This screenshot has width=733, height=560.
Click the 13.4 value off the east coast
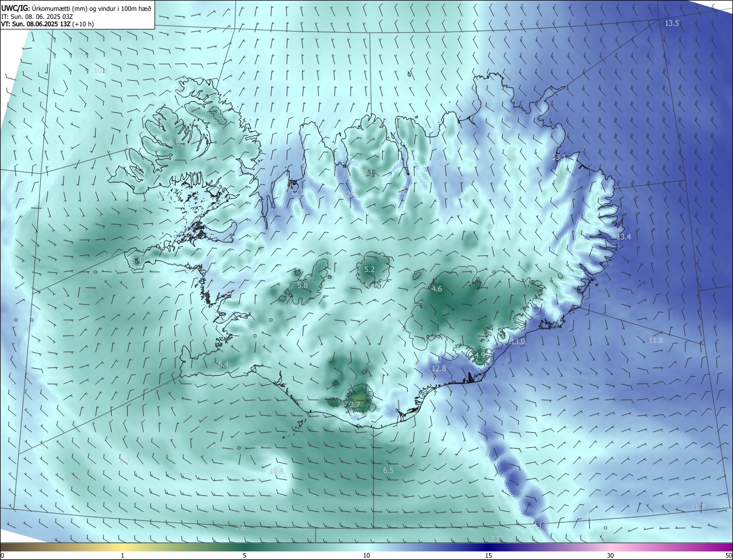point(624,237)
